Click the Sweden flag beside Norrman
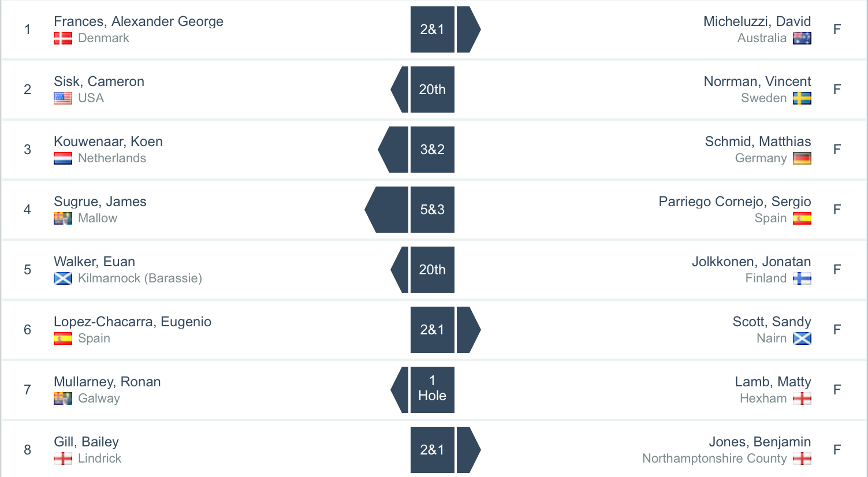This screenshot has width=868, height=477. point(802,98)
